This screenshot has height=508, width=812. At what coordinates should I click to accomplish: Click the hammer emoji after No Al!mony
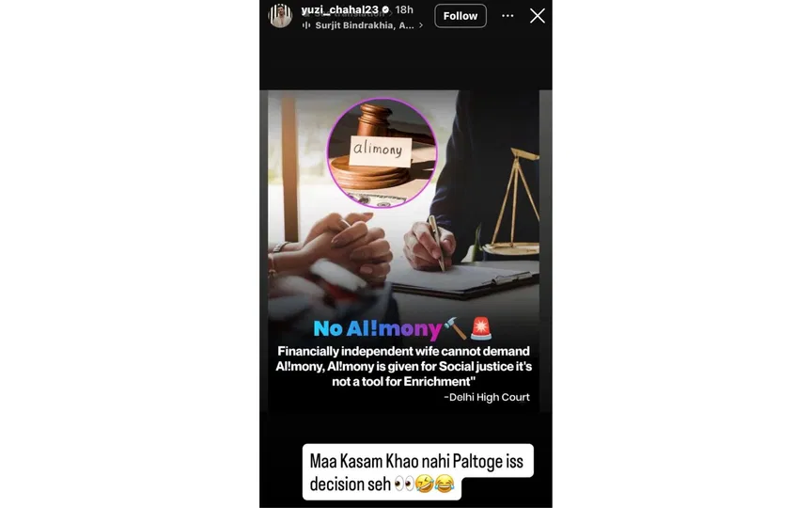(x=455, y=328)
